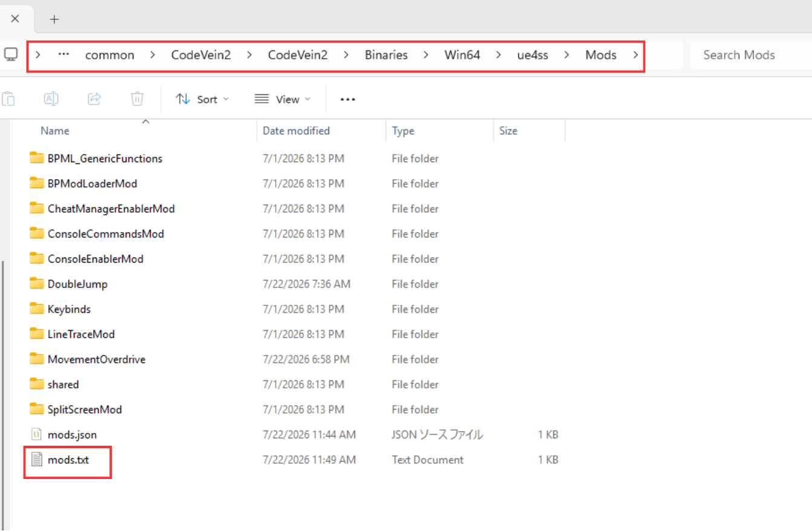
Task: Expand chevron after Win64 breadcrumb
Action: pos(498,55)
